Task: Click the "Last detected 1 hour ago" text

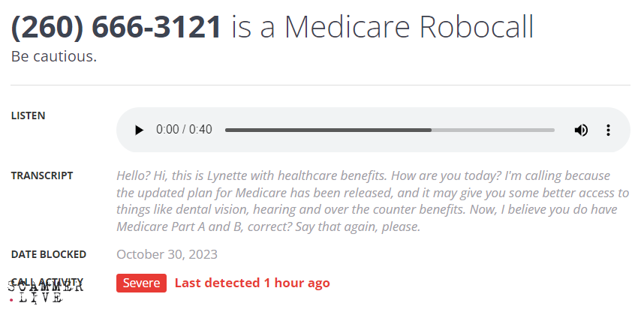Action: (x=252, y=283)
